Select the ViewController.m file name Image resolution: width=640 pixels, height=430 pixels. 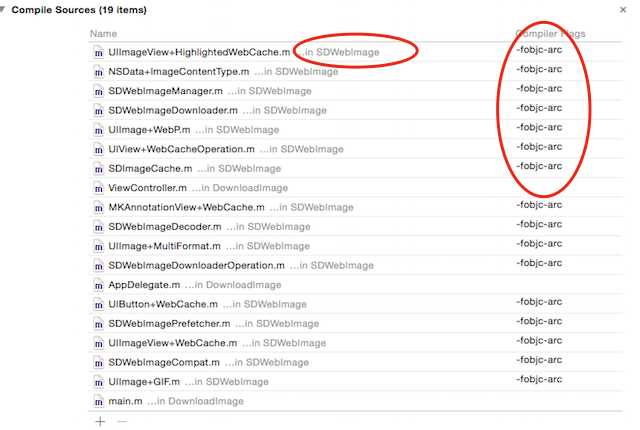coord(147,188)
